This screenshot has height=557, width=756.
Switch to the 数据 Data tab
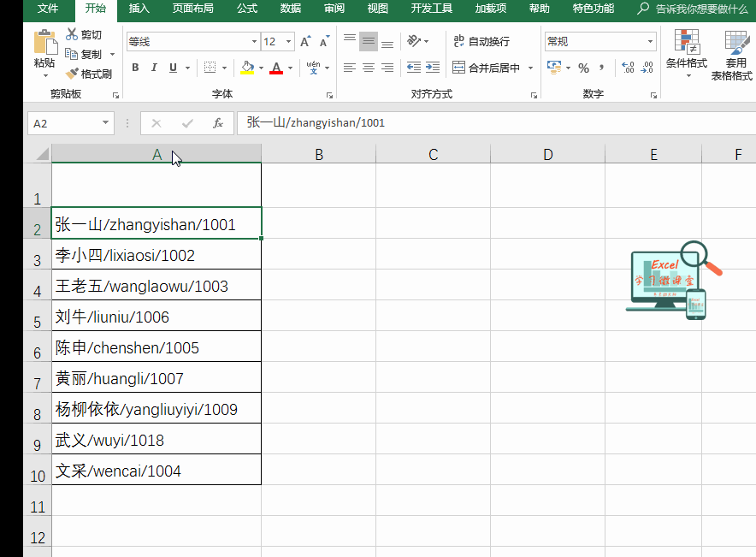pos(290,9)
